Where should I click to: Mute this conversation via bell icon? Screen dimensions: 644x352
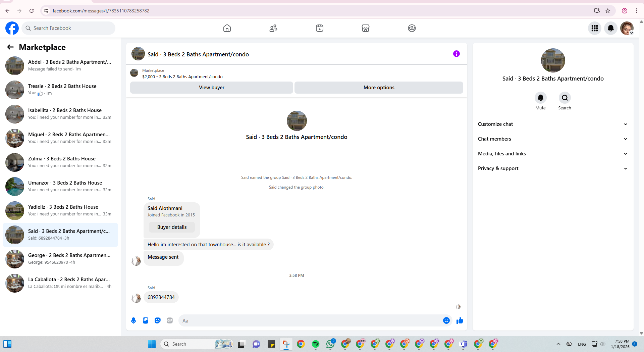point(541,98)
